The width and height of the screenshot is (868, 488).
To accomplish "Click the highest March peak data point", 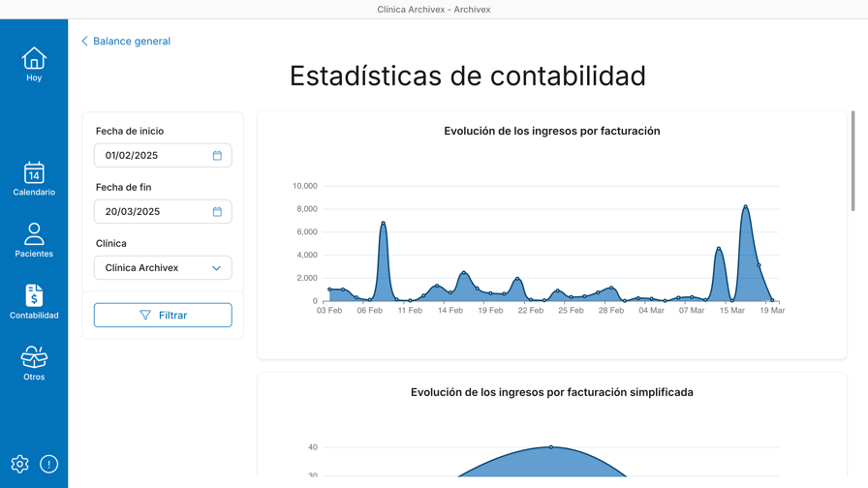I will tap(746, 207).
